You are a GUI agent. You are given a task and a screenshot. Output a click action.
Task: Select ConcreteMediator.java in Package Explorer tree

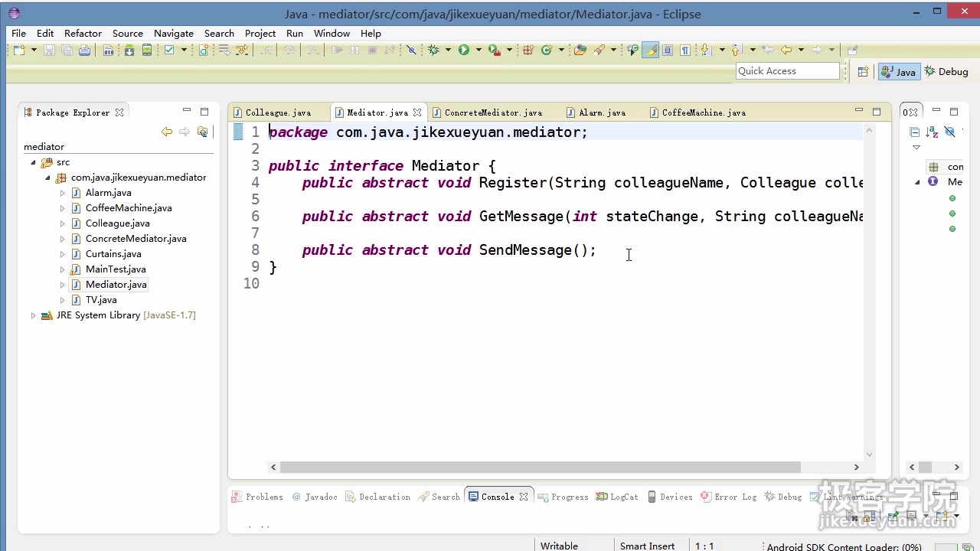[x=136, y=239]
